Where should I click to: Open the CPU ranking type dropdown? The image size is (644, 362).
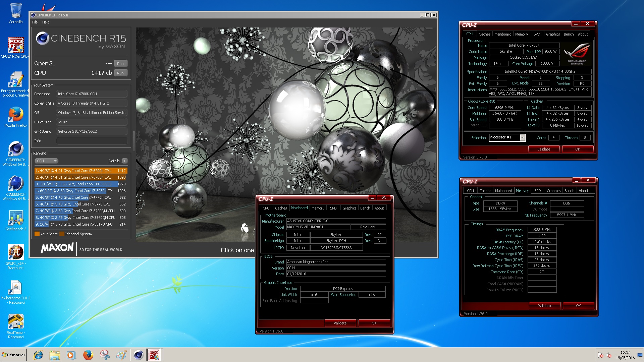tap(46, 161)
